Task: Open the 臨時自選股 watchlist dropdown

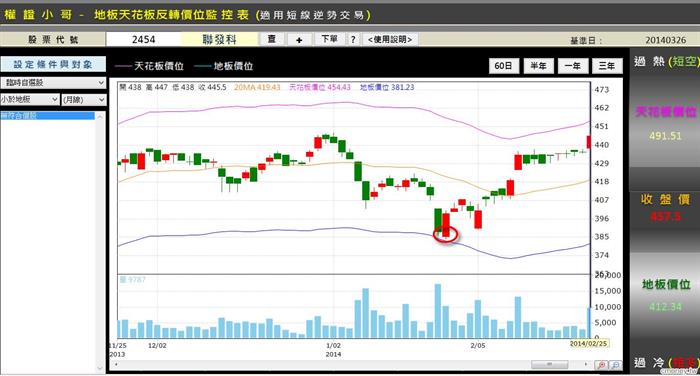Action: [53, 83]
